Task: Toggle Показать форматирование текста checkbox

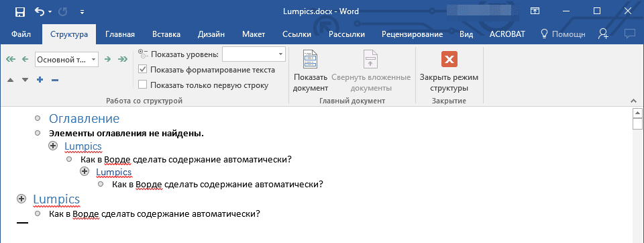Action: (x=142, y=70)
